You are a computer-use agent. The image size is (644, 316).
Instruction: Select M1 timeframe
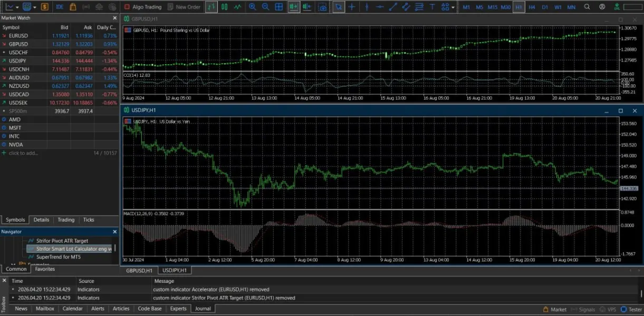click(466, 7)
